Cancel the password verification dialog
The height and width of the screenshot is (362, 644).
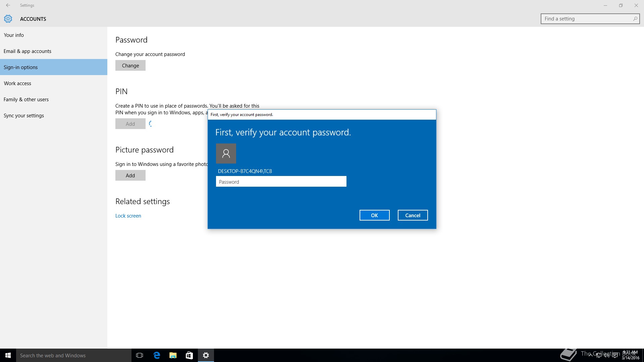(x=413, y=215)
